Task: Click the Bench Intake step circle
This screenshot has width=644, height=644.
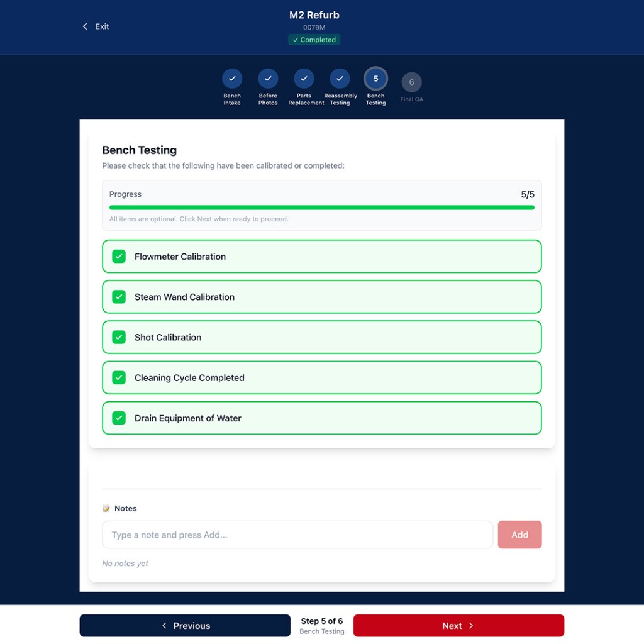Action: click(232, 79)
